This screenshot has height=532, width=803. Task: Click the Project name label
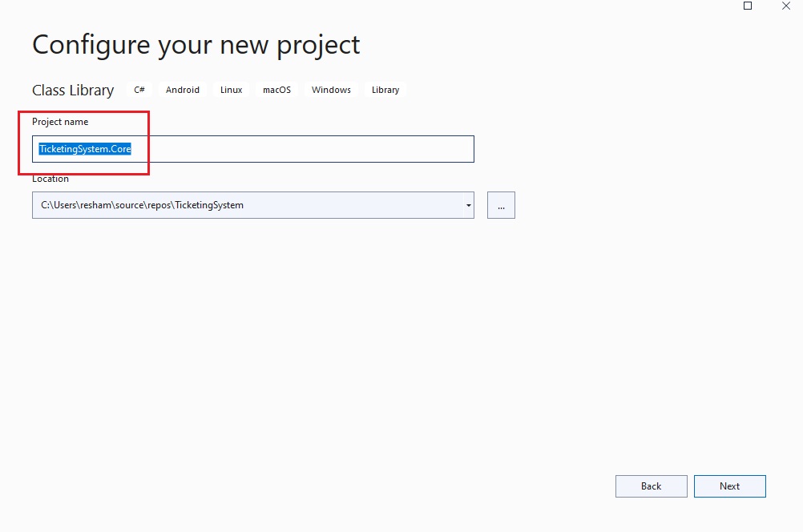tap(60, 122)
